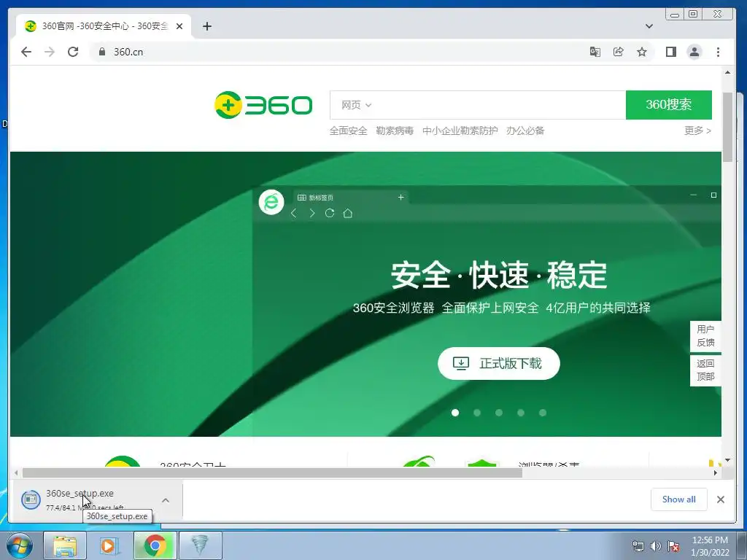Open File Explorer from taskbar
747x560 pixels.
click(x=65, y=545)
